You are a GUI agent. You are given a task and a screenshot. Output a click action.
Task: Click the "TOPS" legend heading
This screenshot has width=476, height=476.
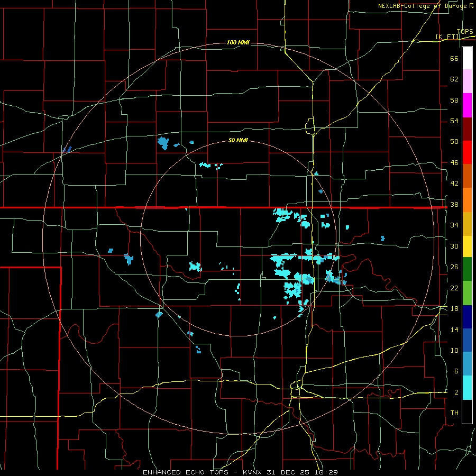tap(465, 32)
